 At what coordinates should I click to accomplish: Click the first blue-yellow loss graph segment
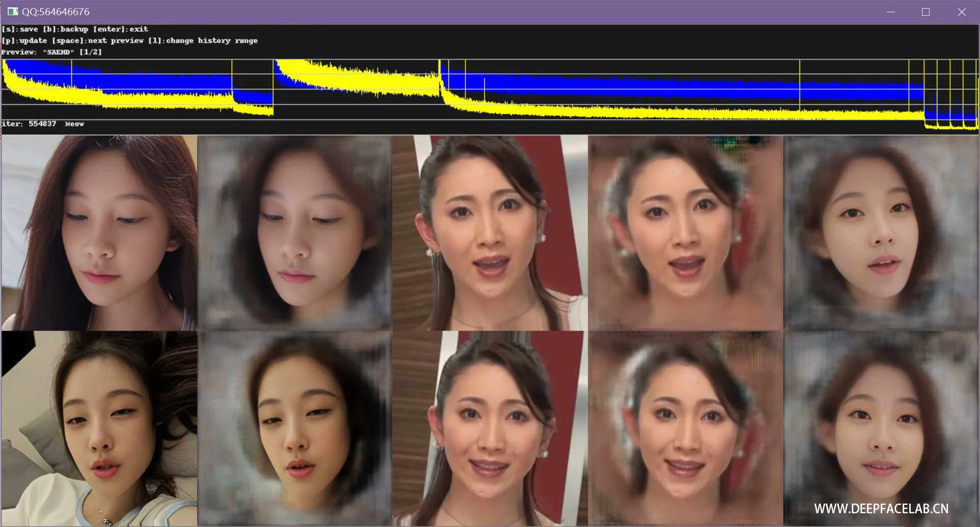click(x=138, y=87)
